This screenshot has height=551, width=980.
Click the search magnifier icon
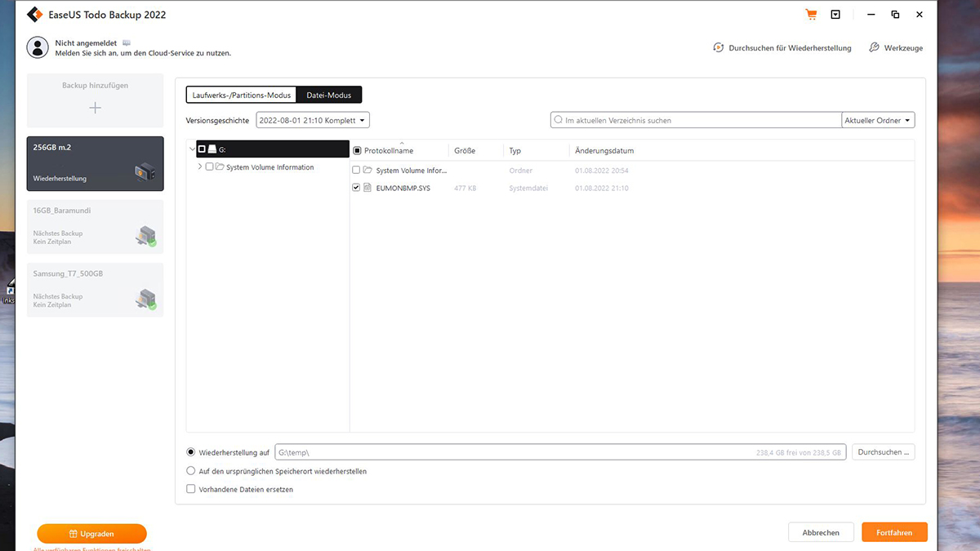tap(559, 120)
